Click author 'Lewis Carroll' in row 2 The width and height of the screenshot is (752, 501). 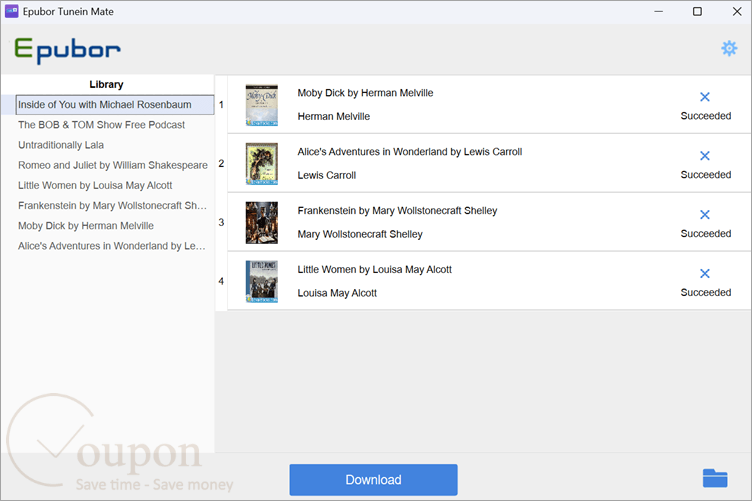[x=327, y=175]
